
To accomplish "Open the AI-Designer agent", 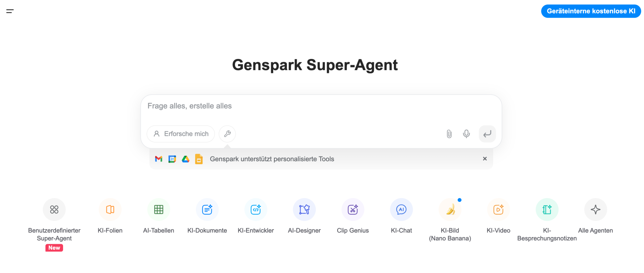I will 304,210.
